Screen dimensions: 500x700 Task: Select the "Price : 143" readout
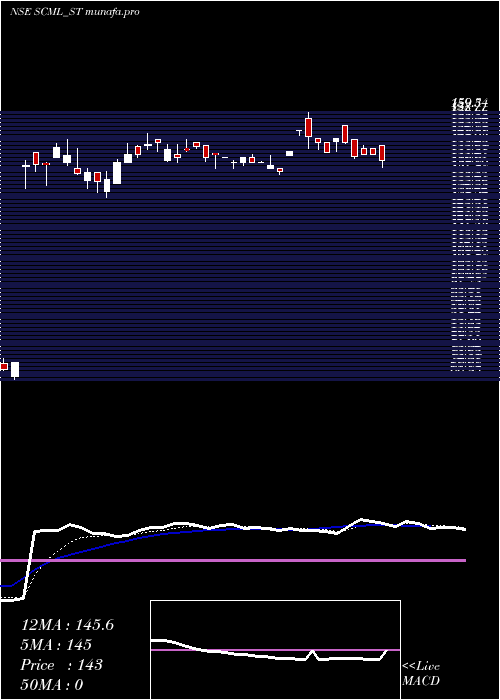62,665
